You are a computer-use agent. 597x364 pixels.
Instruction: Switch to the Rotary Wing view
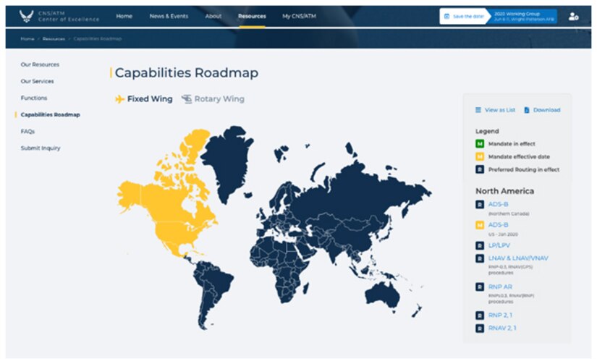[x=219, y=99]
